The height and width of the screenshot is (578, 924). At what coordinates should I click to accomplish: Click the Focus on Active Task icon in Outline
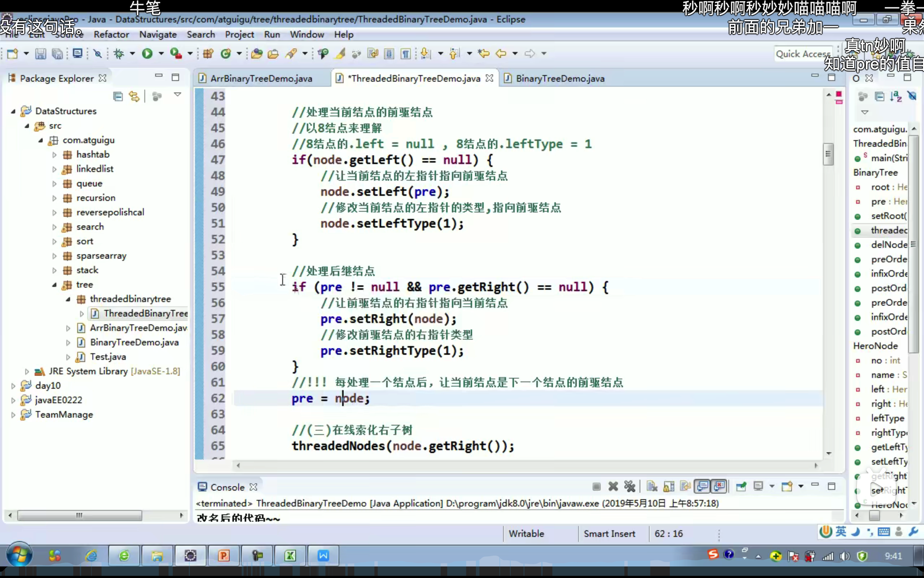[x=863, y=96]
